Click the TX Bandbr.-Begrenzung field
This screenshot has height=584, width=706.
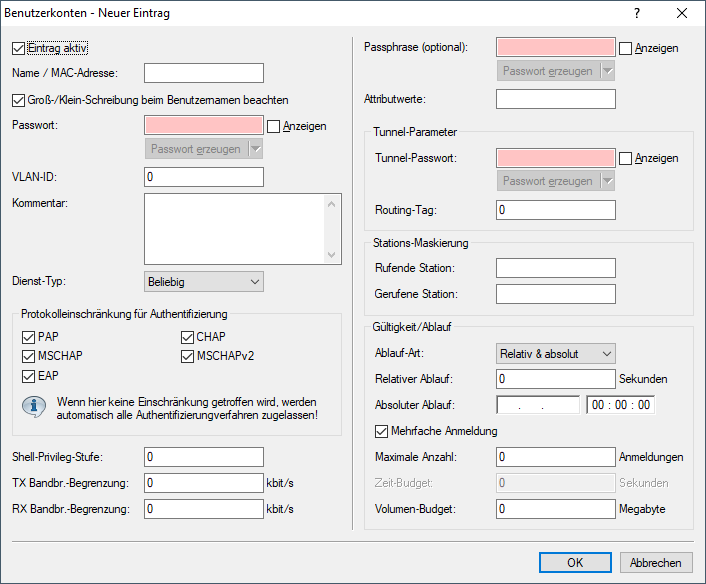click(204, 483)
